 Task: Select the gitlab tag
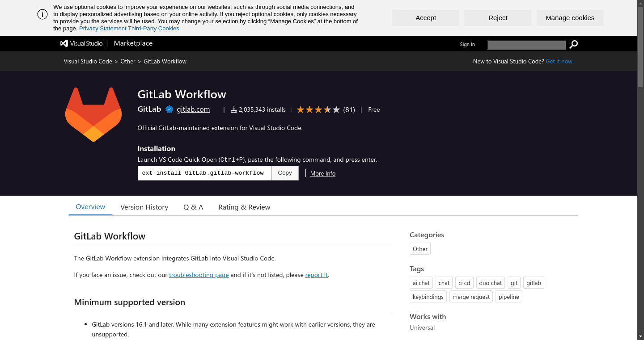[534, 283]
